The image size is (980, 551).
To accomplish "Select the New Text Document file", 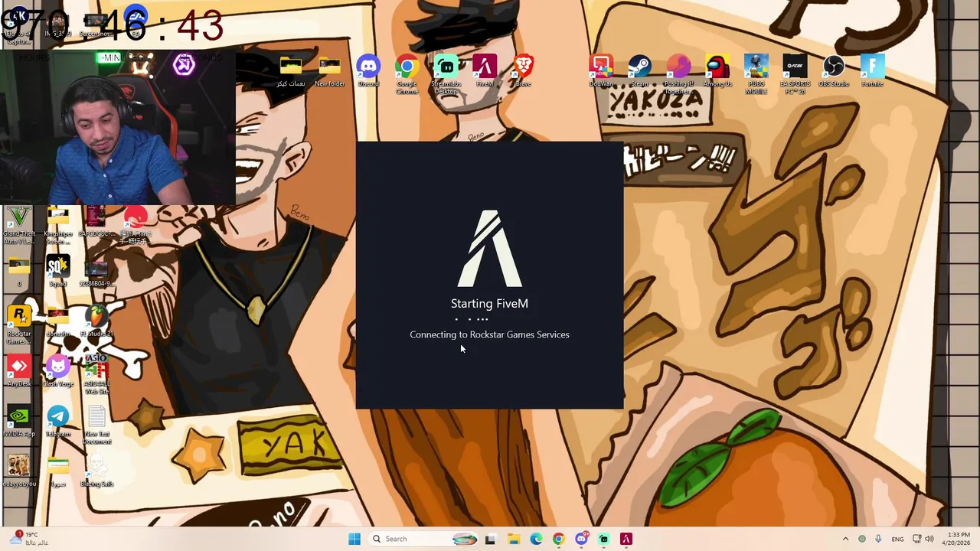I will pos(96,425).
